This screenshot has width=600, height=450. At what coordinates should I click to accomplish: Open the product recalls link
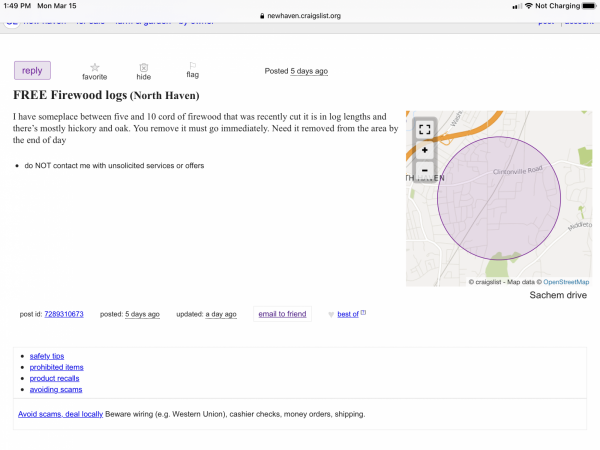[54, 378]
